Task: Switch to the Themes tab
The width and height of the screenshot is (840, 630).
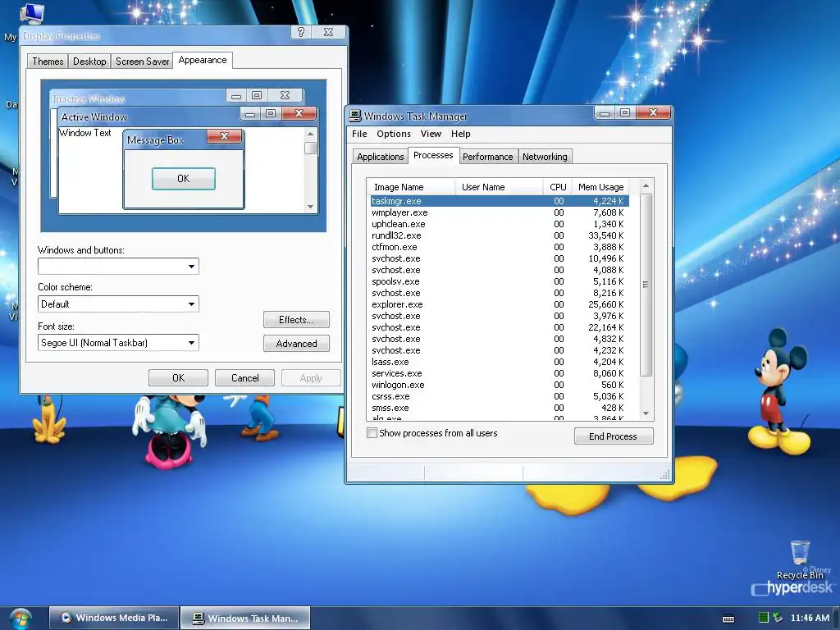Action: coord(48,61)
